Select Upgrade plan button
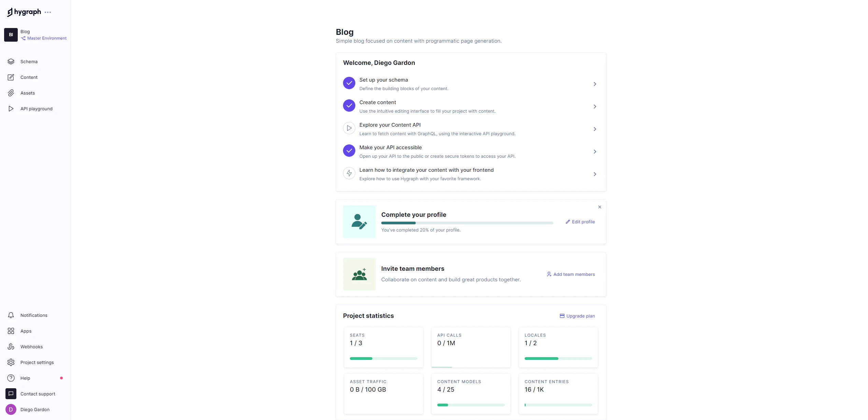This screenshot has width=868, height=420. (x=577, y=315)
